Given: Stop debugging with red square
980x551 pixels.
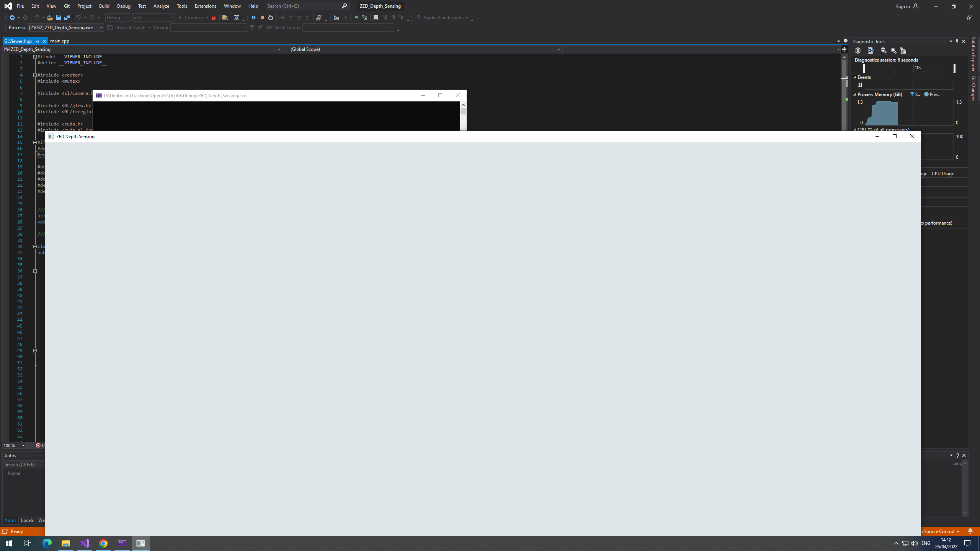Looking at the screenshot, I should tap(262, 18).
